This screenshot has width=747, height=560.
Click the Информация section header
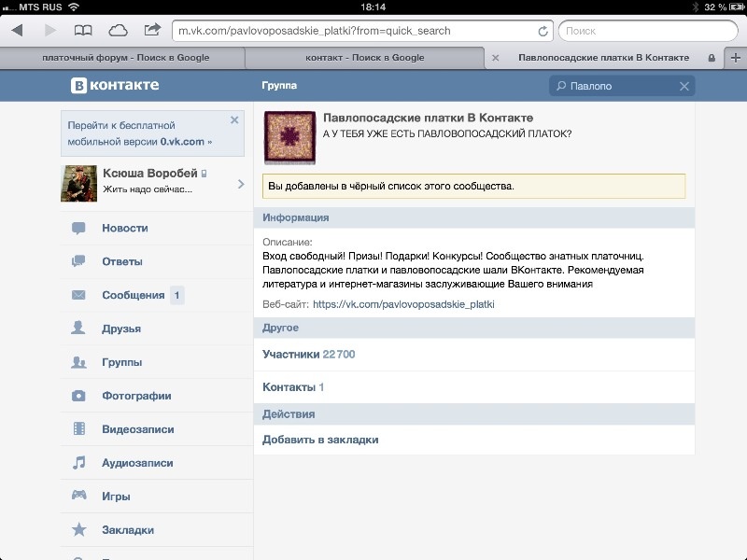pyautogui.click(x=474, y=217)
